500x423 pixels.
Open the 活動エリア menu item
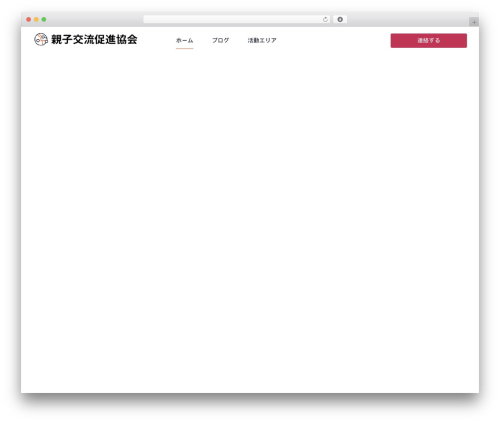pyautogui.click(x=262, y=40)
